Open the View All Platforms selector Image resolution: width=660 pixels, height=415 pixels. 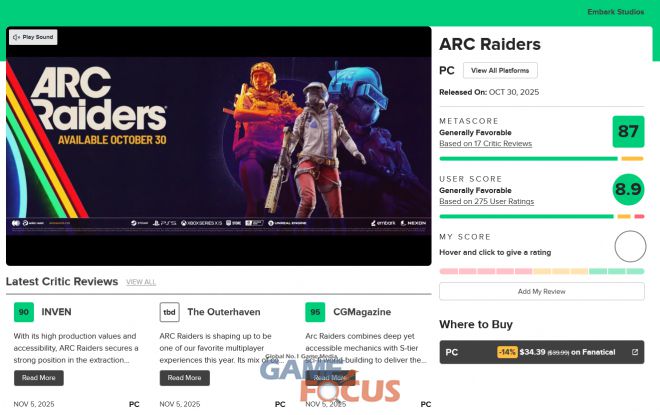click(x=500, y=70)
